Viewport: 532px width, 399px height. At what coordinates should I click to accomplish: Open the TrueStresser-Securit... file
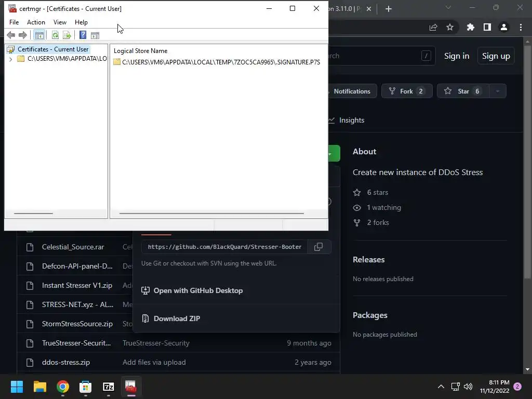76,343
